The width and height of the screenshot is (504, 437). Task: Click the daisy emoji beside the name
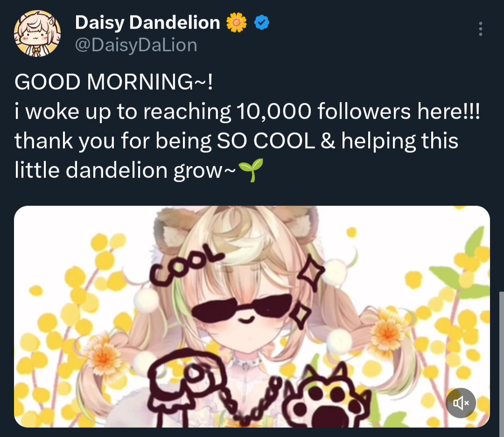coord(237,22)
